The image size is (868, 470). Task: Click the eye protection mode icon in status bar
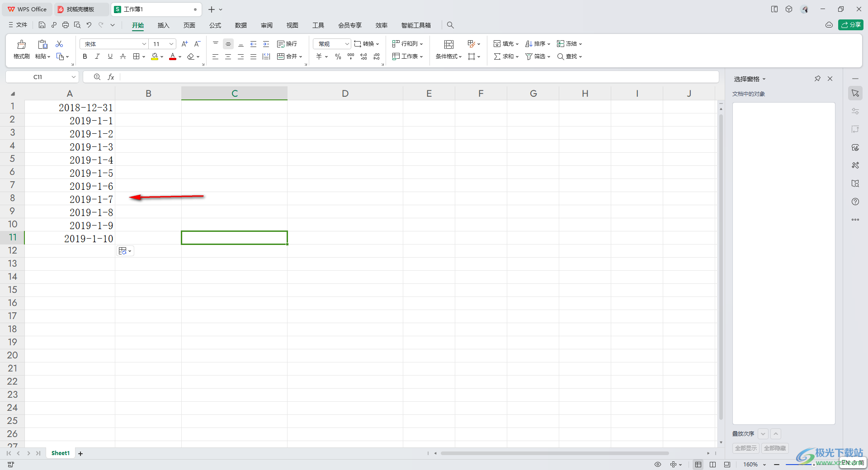point(658,464)
